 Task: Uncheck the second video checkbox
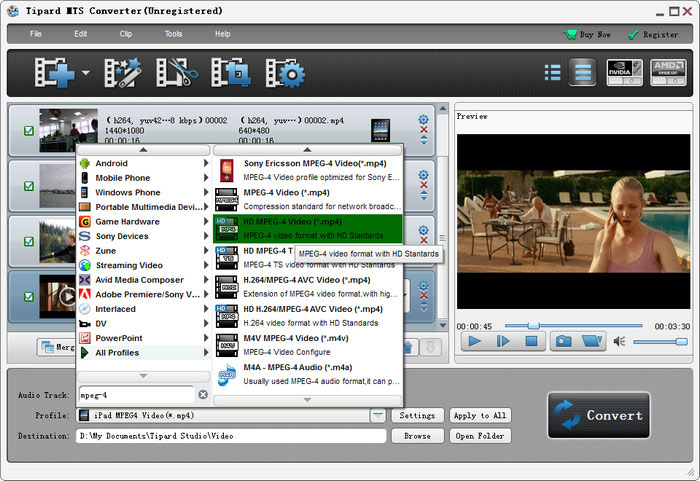tap(29, 186)
